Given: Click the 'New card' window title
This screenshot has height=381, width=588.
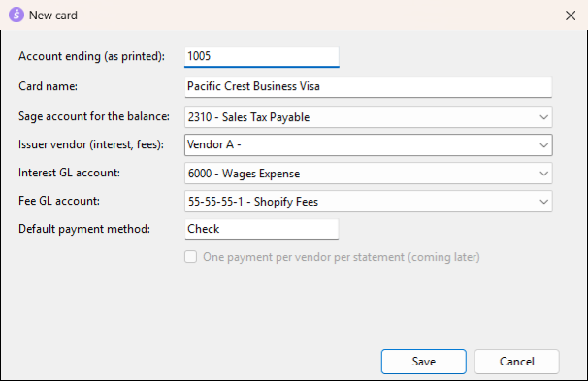Looking at the screenshot, I should click(53, 16).
